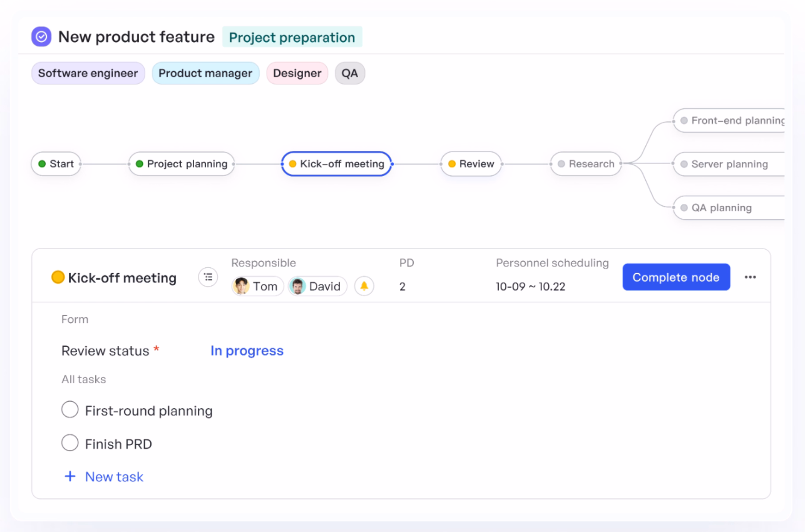This screenshot has width=805, height=532.
Task: Click the Complete node button
Action: point(676,277)
